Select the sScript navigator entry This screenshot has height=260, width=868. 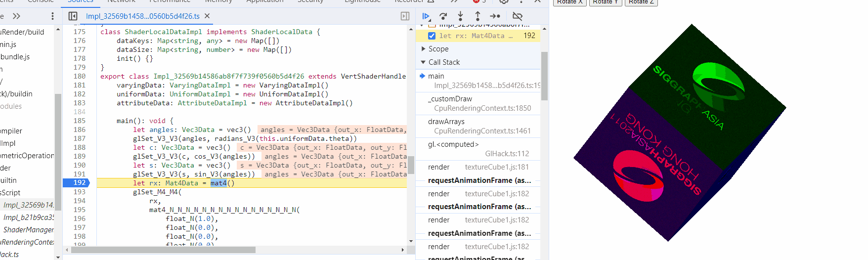10,193
